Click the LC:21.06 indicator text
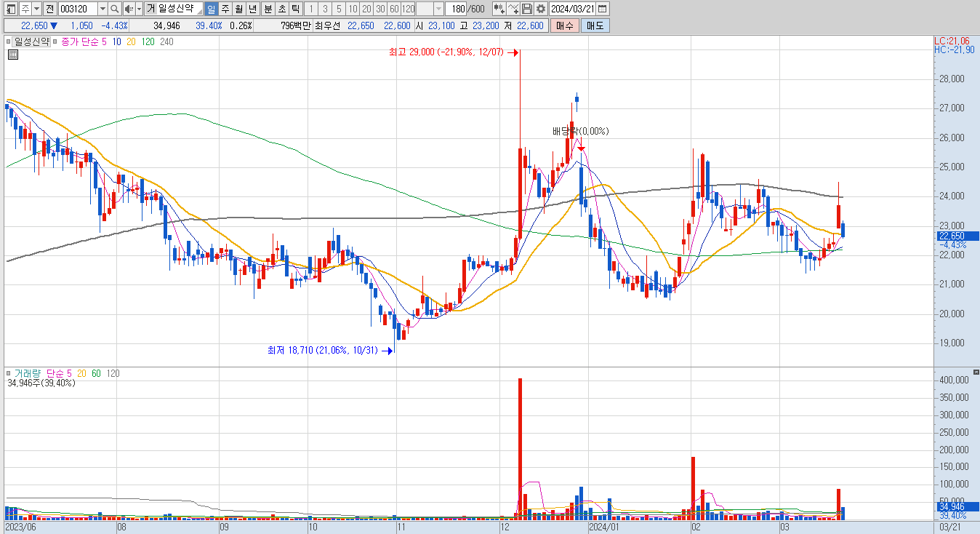The height and width of the screenshot is (534, 980). [x=954, y=40]
